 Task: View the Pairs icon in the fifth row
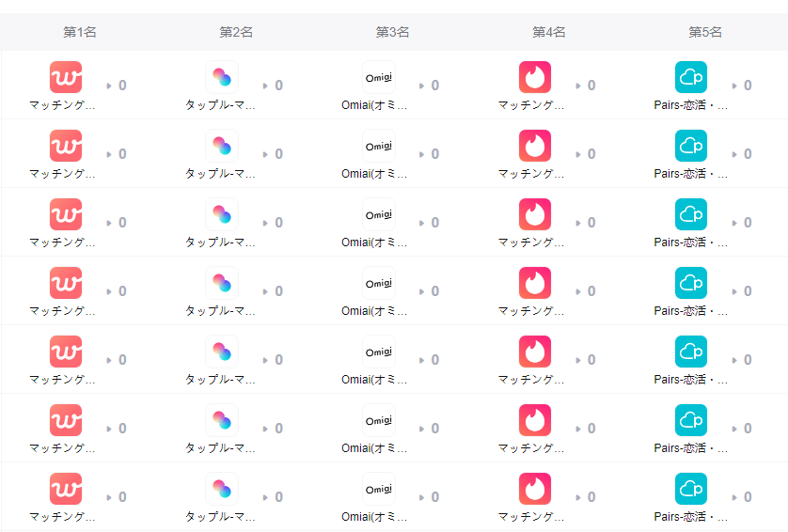pyautogui.click(x=691, y=352)
